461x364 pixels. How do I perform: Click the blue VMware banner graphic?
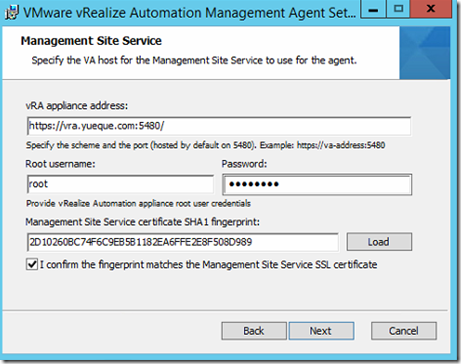(x=425, y=53)
